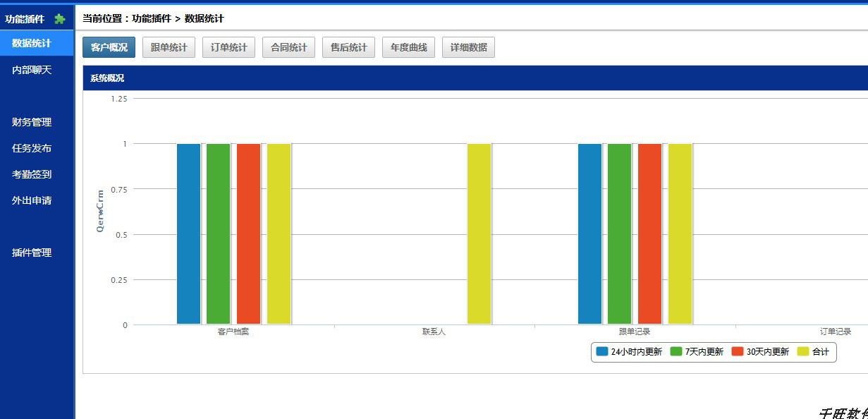Click the 客户档案 axis label
The width and height of the screenshot is (868, 419).
click(233, 332)
